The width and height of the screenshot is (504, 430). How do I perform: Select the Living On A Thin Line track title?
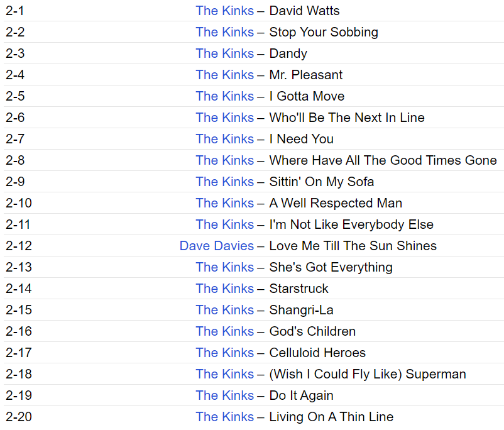[x=331, y=417]
